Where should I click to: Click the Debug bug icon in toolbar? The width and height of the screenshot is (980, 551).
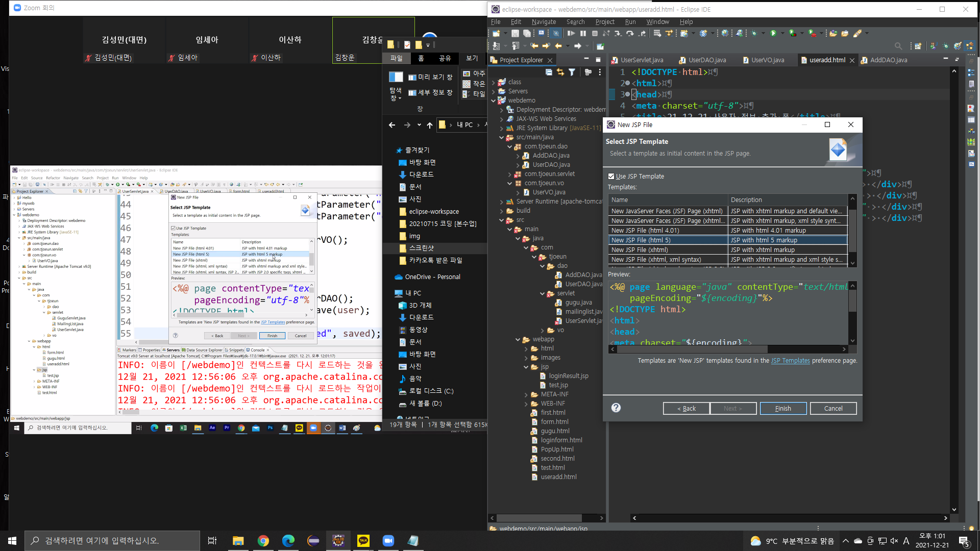[x=754, y=34]
